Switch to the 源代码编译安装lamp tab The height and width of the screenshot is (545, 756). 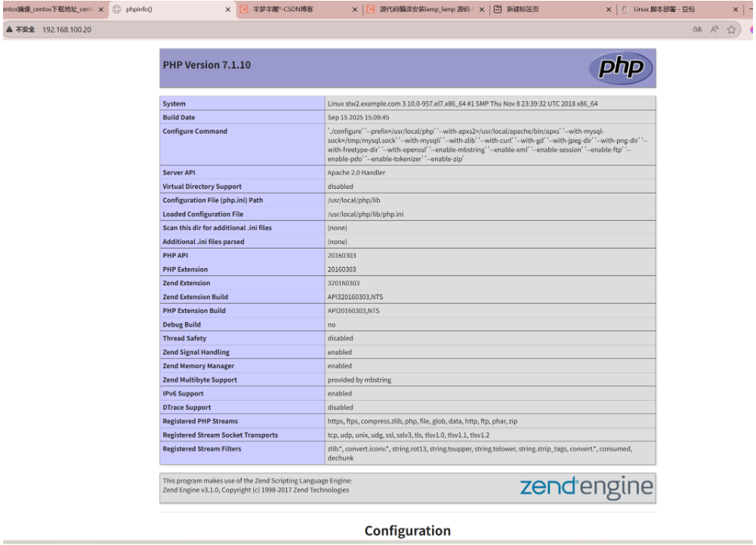426,9
